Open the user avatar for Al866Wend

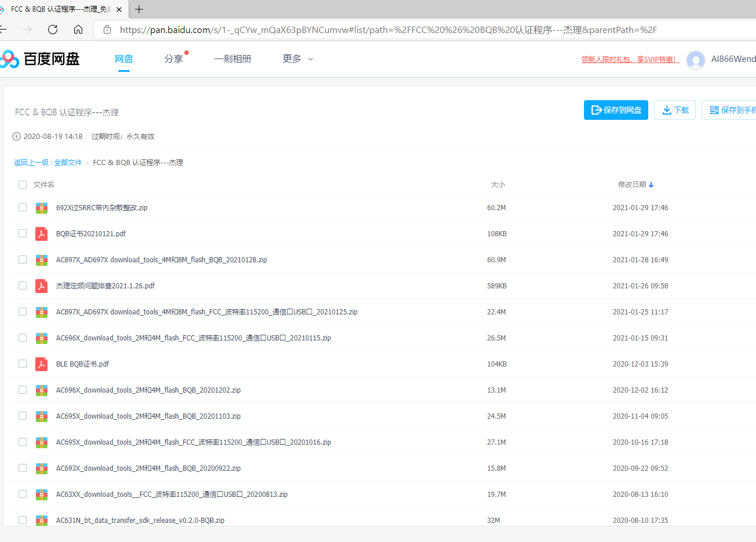pyautogui.click(x=695, y=59)
